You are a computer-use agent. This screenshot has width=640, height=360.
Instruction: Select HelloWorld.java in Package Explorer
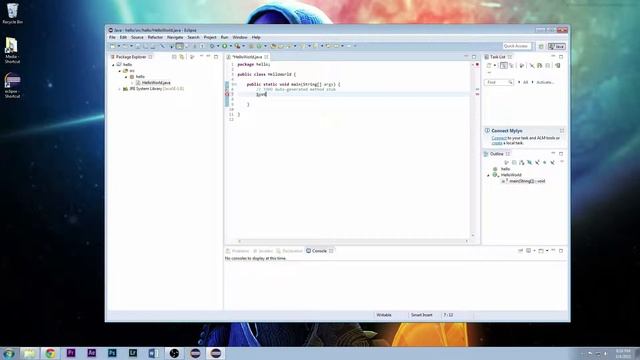coord(156,83)
